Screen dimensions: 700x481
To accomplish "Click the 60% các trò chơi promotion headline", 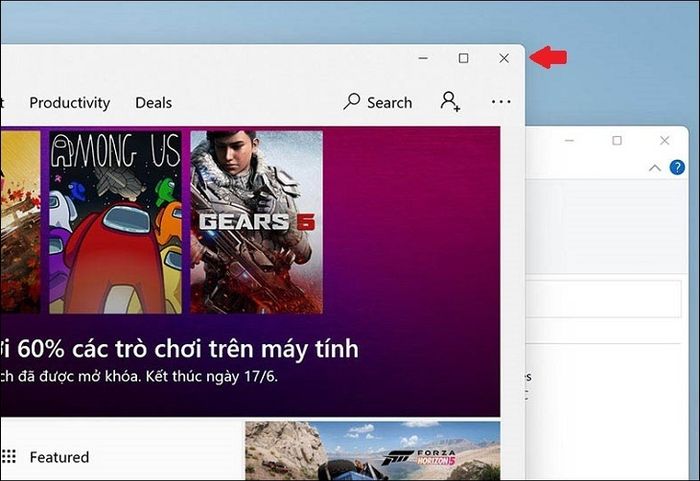I will click(179, 349).
